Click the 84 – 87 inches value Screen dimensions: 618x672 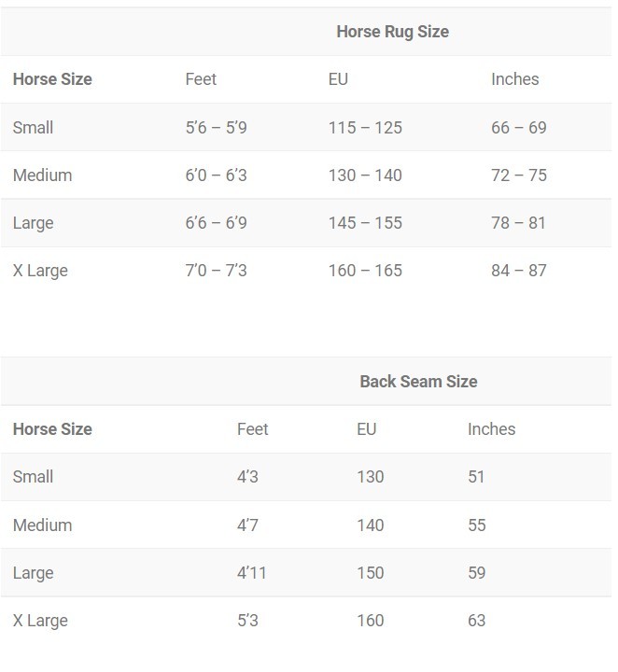[x=518, y=271]
